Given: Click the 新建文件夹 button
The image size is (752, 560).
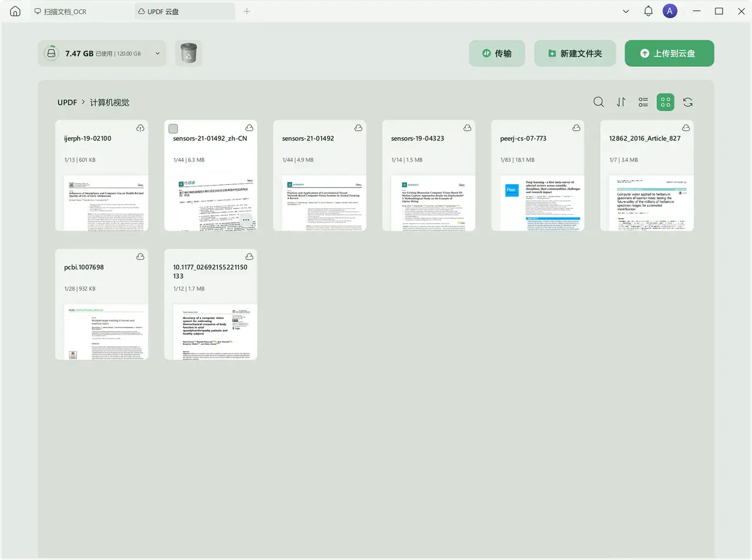Looking at the screenshot, I should (575, 53).
